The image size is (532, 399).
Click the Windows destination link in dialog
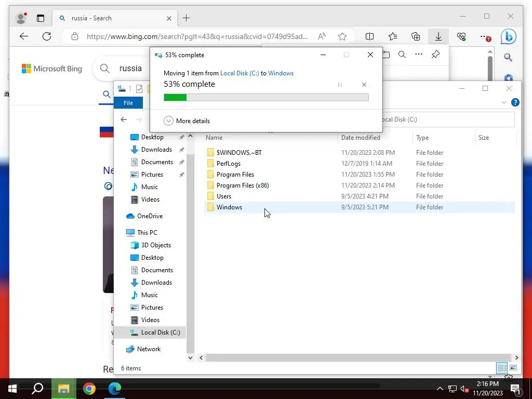[x=281, y=73]
